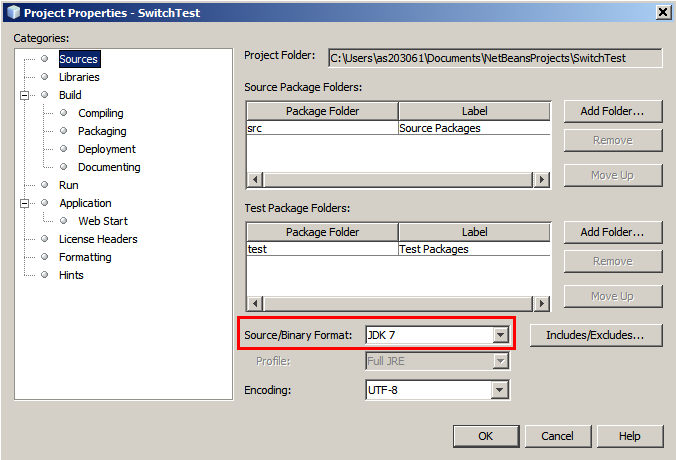Select the Compiling category
The image size is (676, 460).
pos(100,113)
